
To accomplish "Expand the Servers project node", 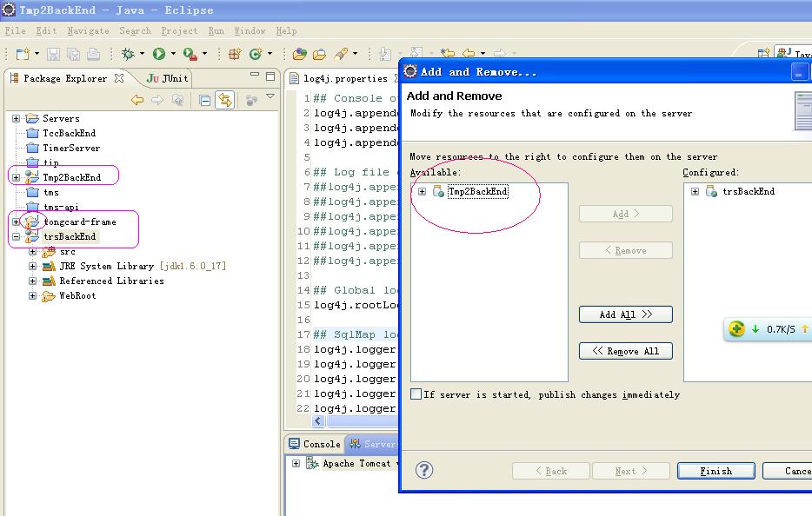I will 16,118.
